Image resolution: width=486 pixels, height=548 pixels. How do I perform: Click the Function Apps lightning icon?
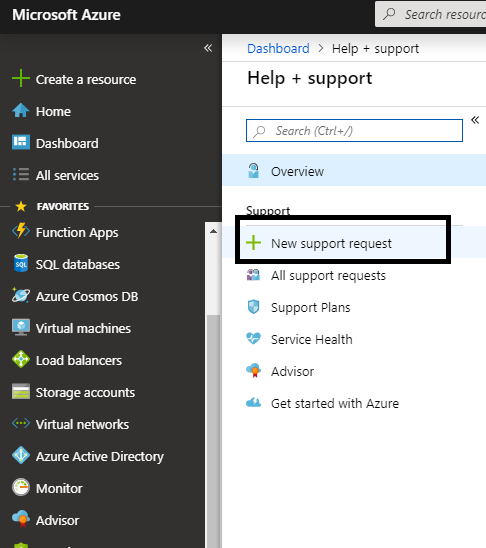pyautogui.click(x=21, y=231)
